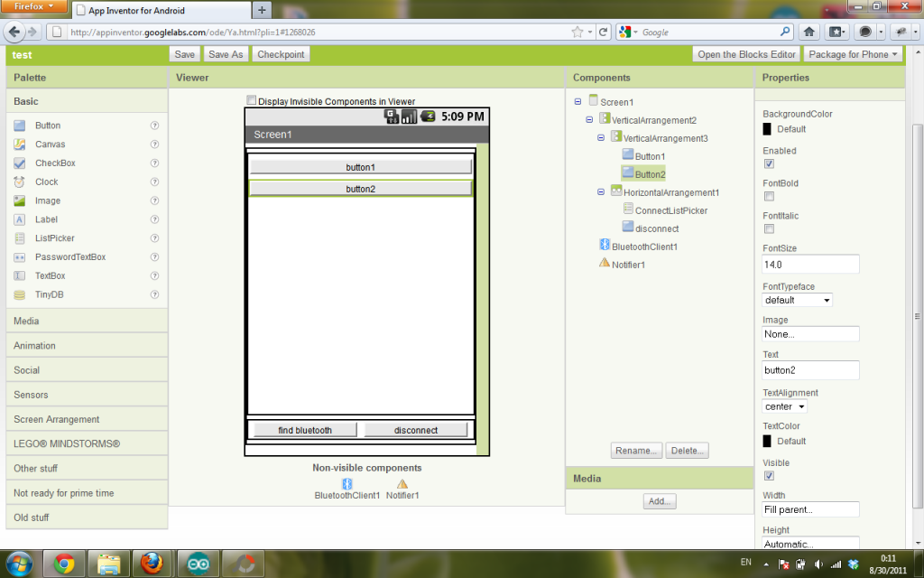Click the Text property field

point(810,370)
